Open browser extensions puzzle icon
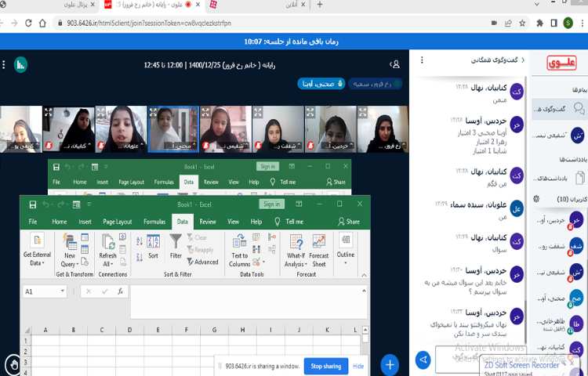This screenshot has width=588, height=376. [539, 23]
